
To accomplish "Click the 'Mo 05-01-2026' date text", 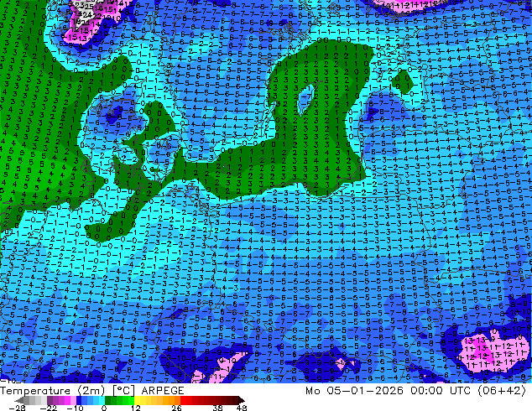I will [x=354, y=391].
